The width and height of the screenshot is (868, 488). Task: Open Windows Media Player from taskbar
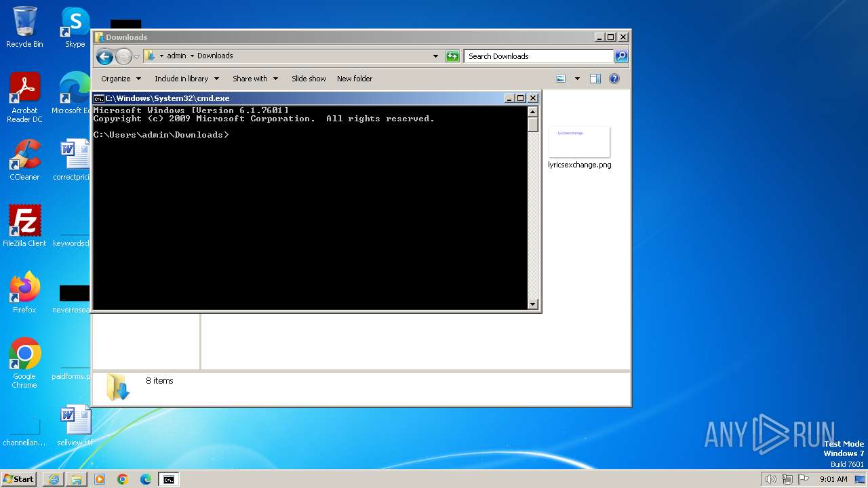100,479
